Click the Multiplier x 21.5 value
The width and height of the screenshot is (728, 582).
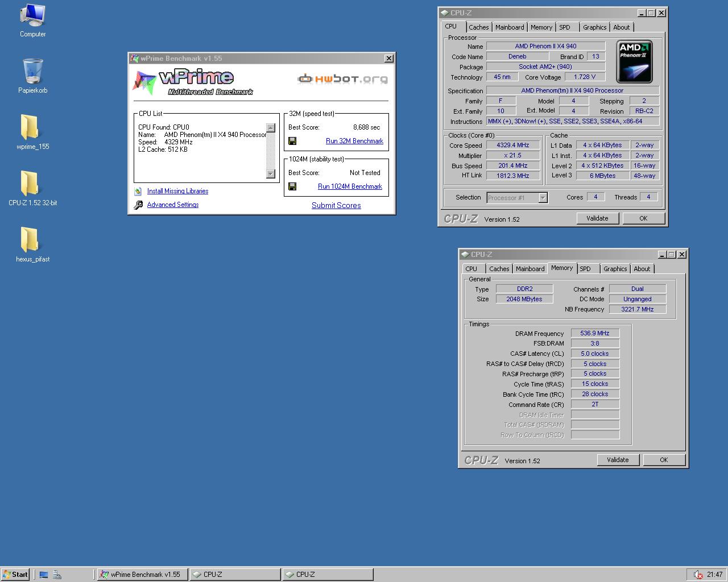click(x=513, y=155)
